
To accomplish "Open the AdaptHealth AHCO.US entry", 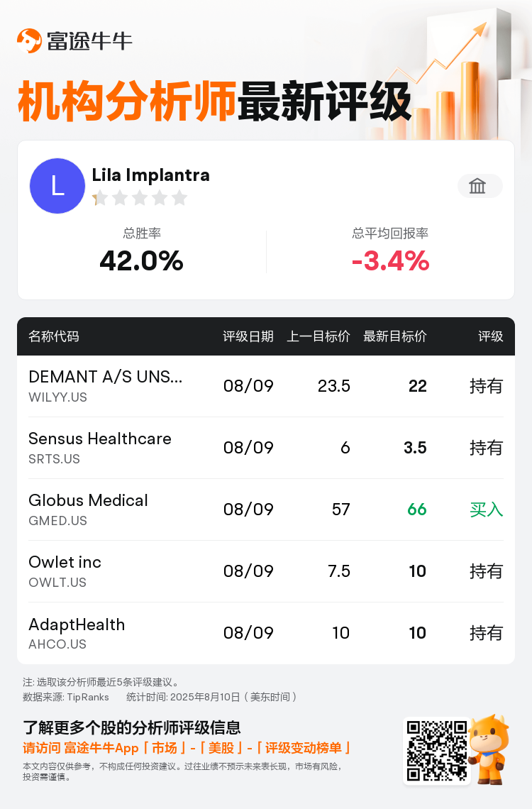I will pyautogui.click(x=266, y=633).
